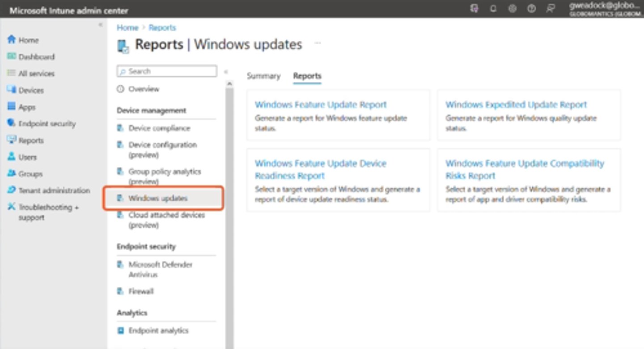
Task: Click the Reports monitor icon in sidebar
Action: pyautogui.click(x=12, y=140)
